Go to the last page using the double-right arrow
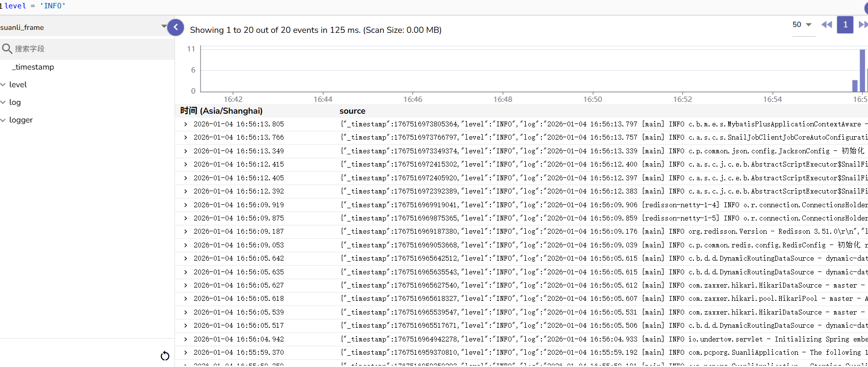This screenshot has width=868, height=367. tap(863, 24)
